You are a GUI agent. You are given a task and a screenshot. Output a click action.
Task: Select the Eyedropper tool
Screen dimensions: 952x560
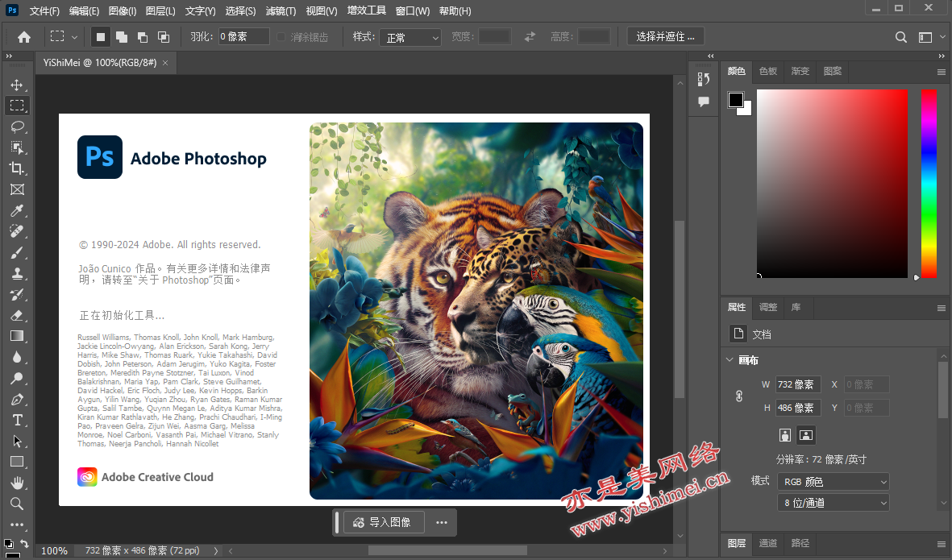[x=17, y=210]
